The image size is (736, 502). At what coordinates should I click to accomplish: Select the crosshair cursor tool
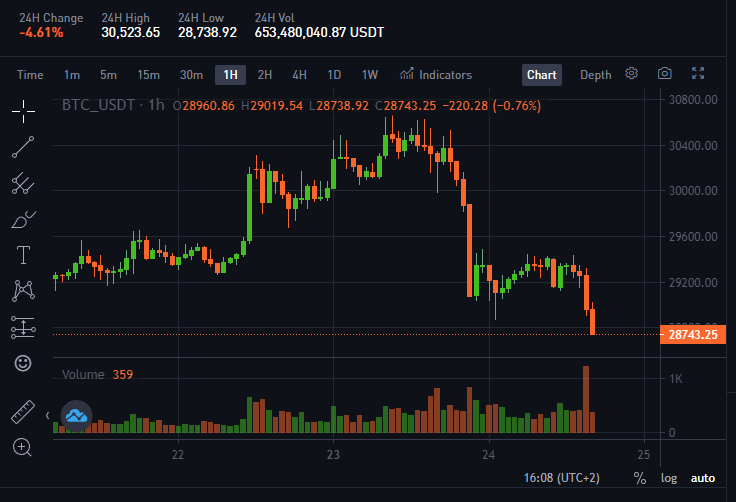coord(23,111)
